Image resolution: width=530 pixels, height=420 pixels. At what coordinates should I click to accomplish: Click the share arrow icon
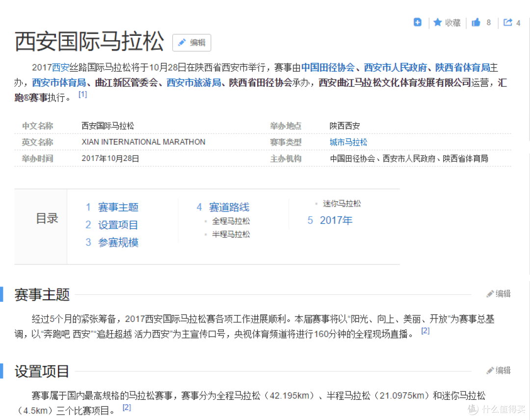point(508,22)
